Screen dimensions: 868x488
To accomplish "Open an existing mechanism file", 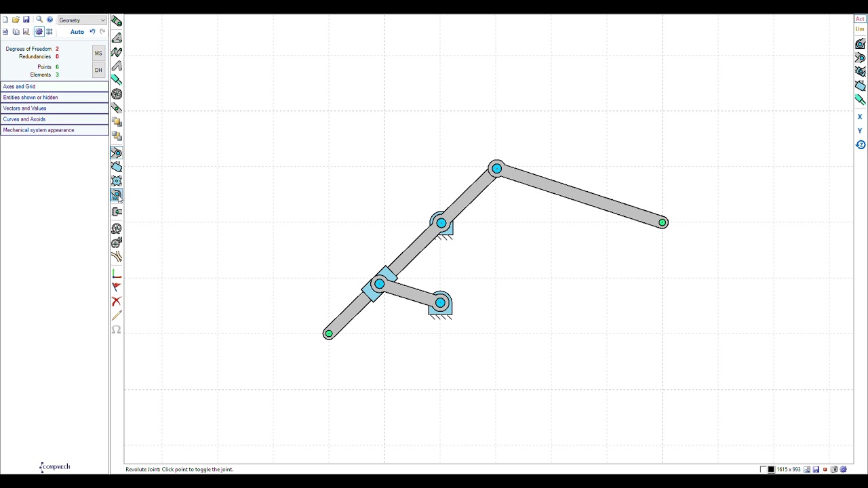I will click(x=16, y=20).
